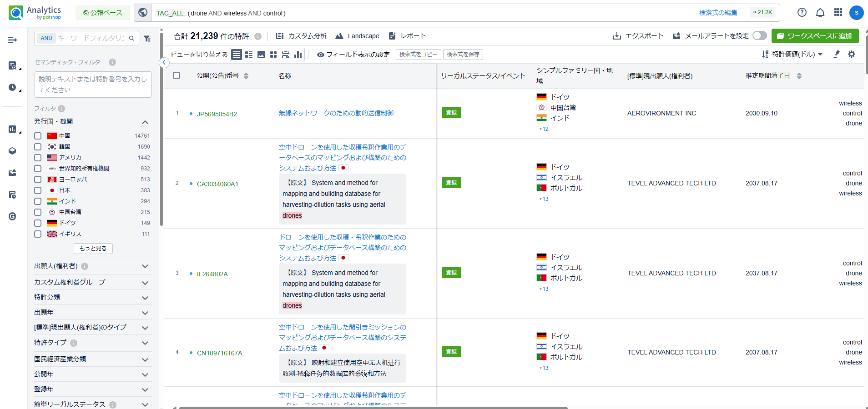This screenshot has height=409, width=868.
Task: Open the help question mark icon
Action: [x=802, y=13]
